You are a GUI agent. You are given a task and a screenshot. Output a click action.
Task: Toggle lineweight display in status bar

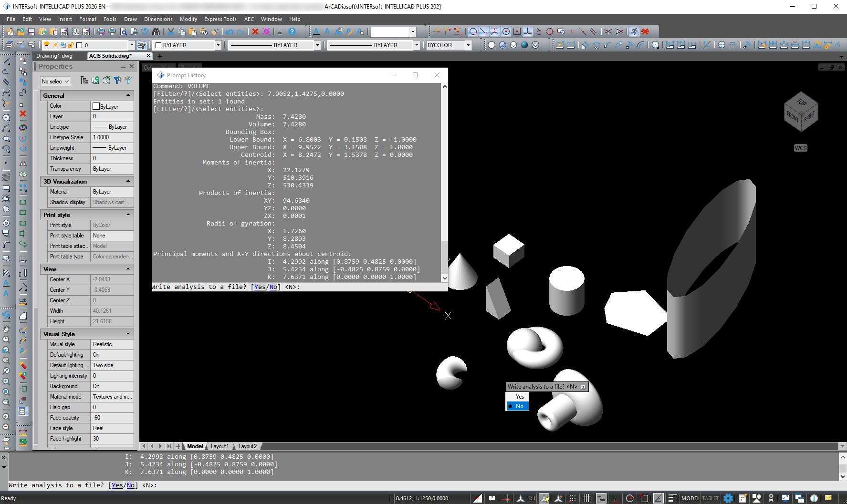[x=672, y=498]
